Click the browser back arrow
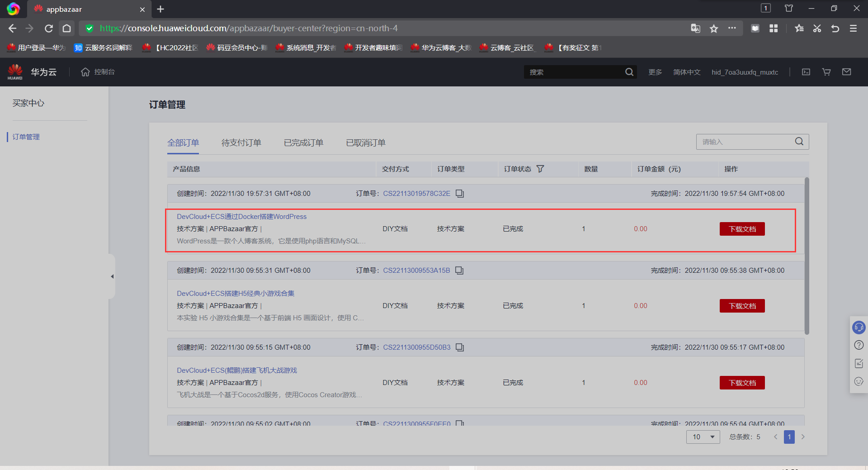The width and height of the screenshot is (868, 470). 12,28
